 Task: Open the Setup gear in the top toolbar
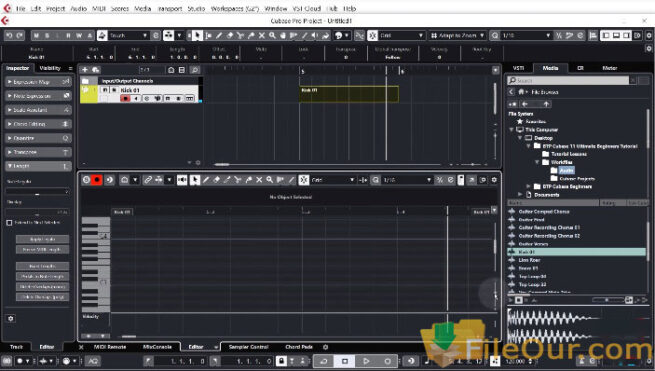(649, 36)
